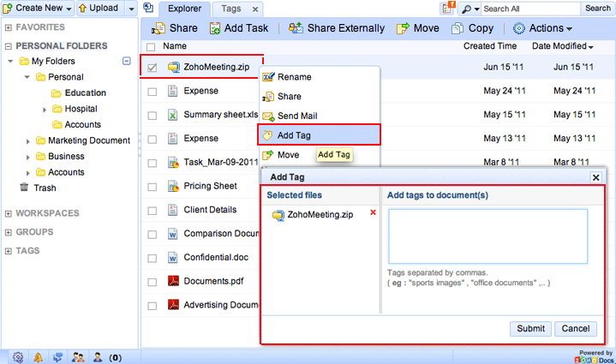Check the Pricing Sheet checkbox
The image size is (616, 364).
click(152, 187)
